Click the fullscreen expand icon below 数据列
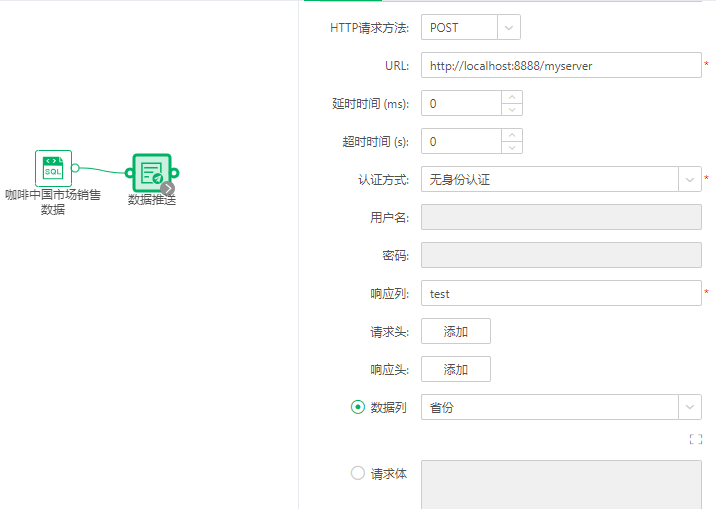716x509 pixels. click(695, 439)
